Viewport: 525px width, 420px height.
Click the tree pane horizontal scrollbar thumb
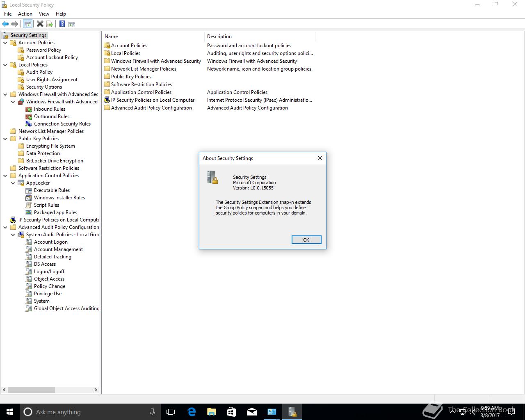tap(31, 390)
